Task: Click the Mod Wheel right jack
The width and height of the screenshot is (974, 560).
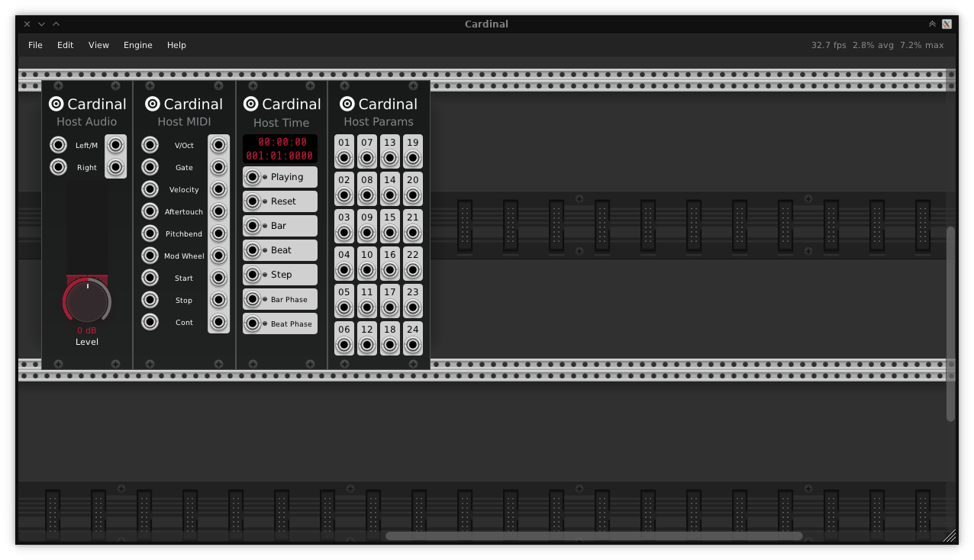Action: coord(218,256)
